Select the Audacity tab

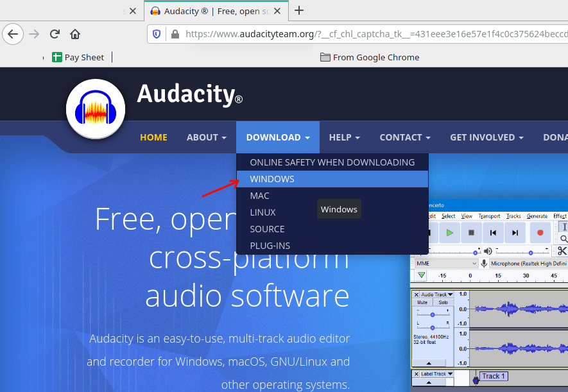[x=216, y=11]
